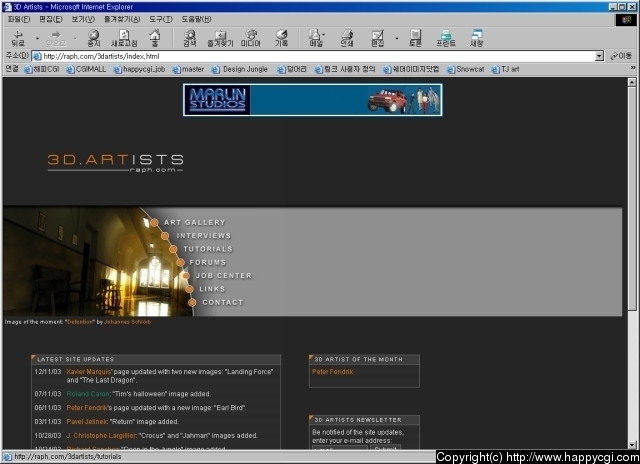Open the Roland Caron update link

point(88,394)
